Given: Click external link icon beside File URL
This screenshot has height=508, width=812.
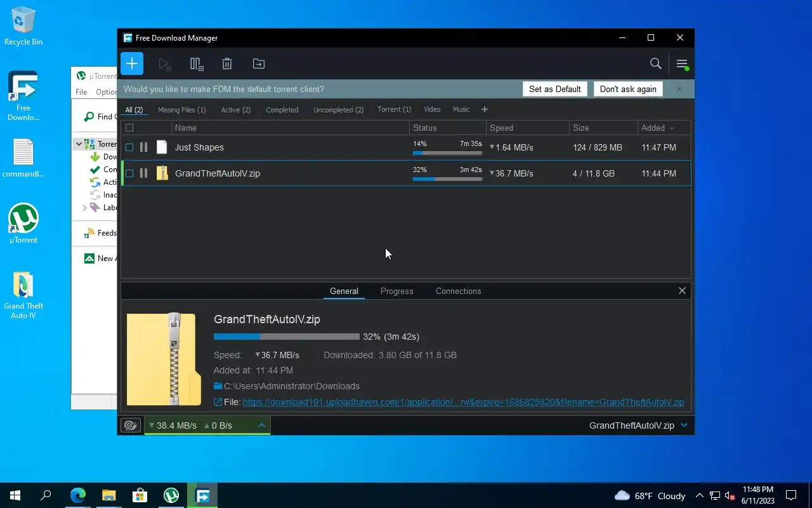Looking at the screenshot, I should click(218, 402).
